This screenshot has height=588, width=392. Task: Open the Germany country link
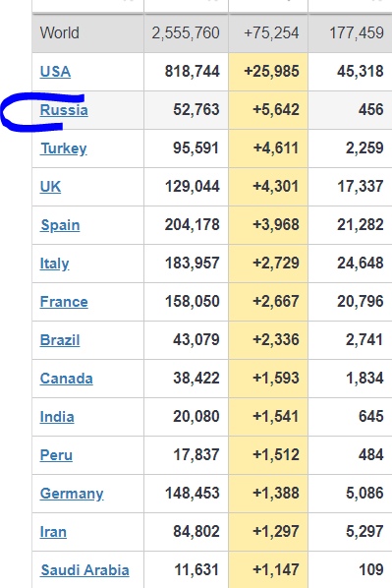(72, 494)
